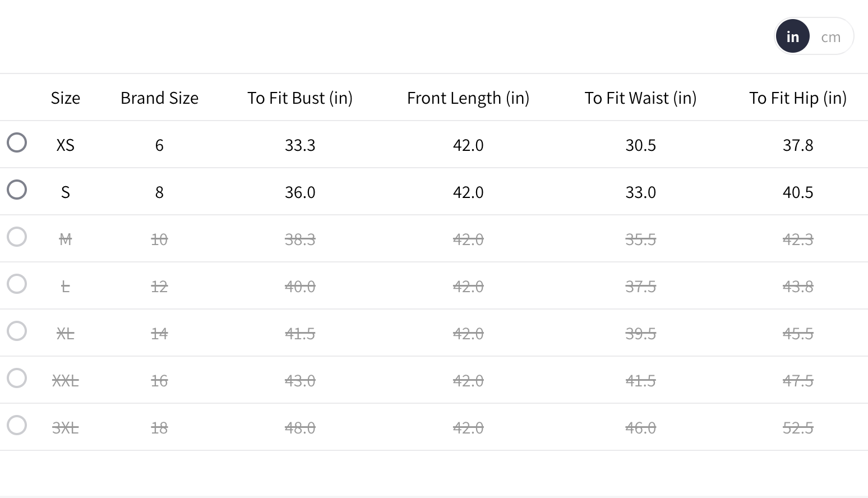Click hip value 40.5 in S row
868x498 pixels.
[x=798, y=192]
